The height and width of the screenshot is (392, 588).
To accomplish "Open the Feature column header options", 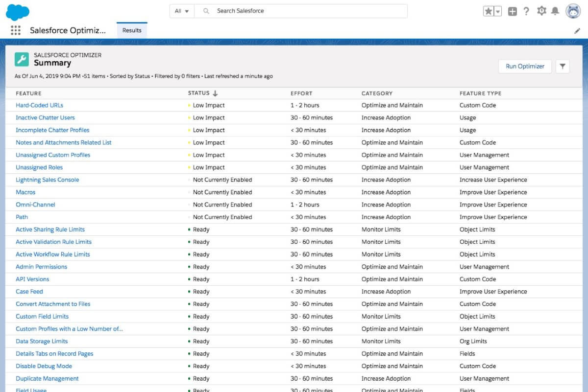I will coord(28,93).
